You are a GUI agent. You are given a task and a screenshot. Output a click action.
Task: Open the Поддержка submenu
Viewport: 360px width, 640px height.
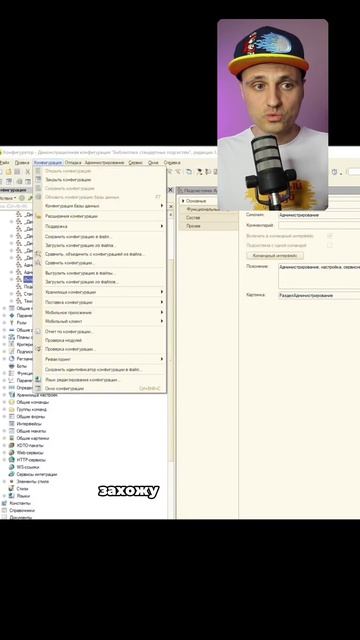pyautogui.click(x=100, y=226)
